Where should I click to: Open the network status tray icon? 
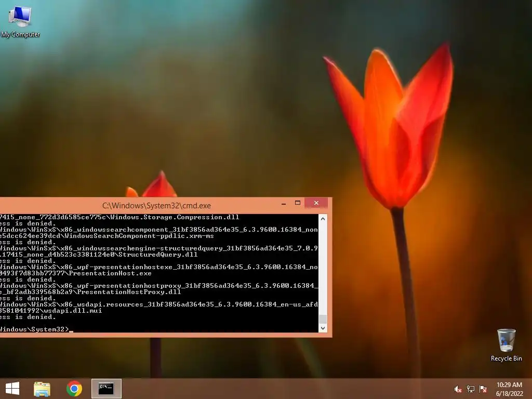[x=471, y=389]
